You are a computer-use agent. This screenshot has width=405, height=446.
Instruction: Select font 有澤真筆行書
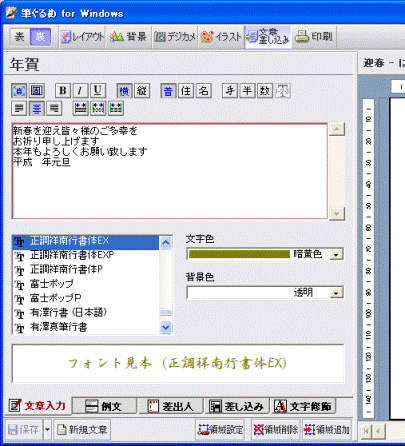[86, 327]
